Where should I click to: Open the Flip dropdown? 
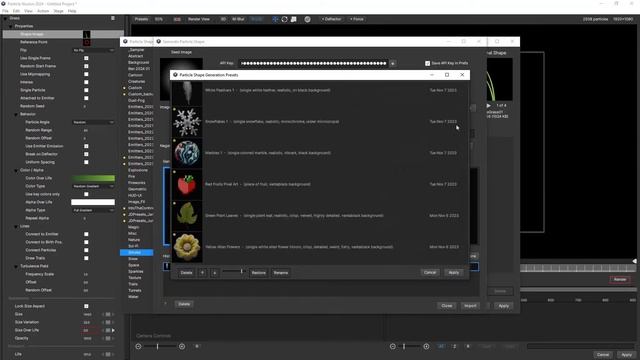(x=93, y=50)
